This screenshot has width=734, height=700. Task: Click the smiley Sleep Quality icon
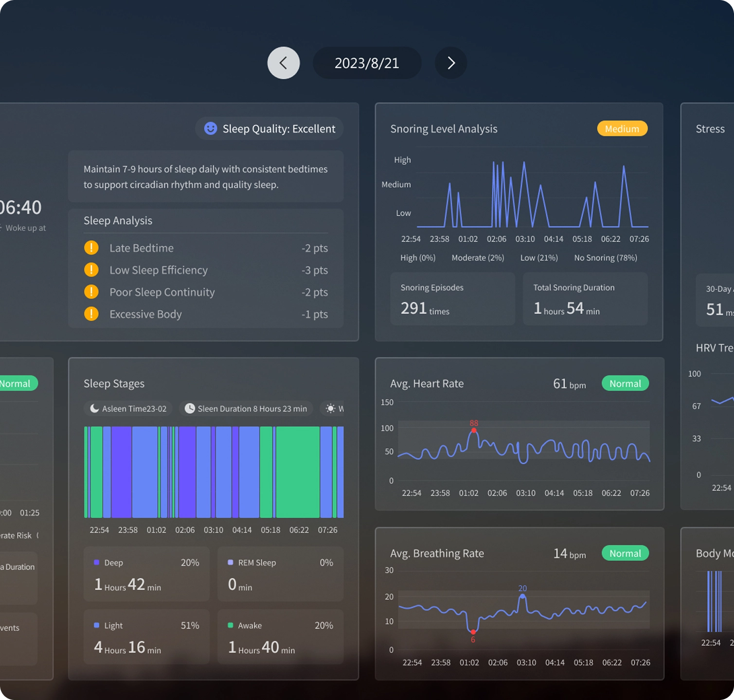coord(210,128)
